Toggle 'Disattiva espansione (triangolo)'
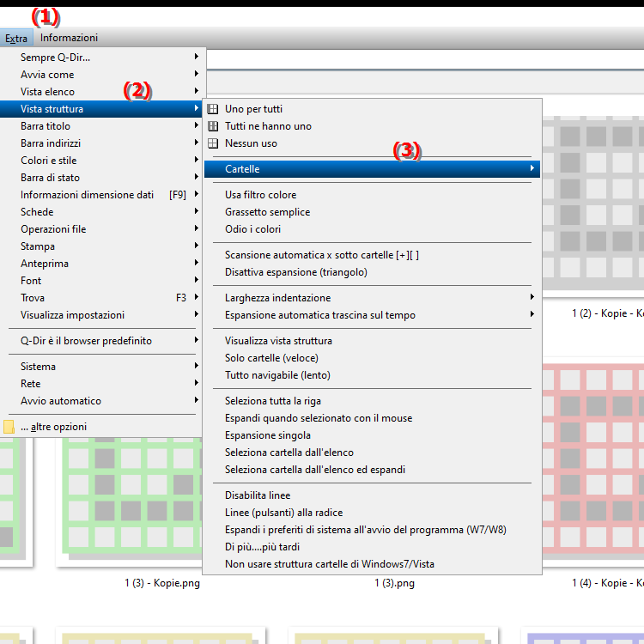The height and width of the screenshot is (644, 644). click(x=372, y=272)
